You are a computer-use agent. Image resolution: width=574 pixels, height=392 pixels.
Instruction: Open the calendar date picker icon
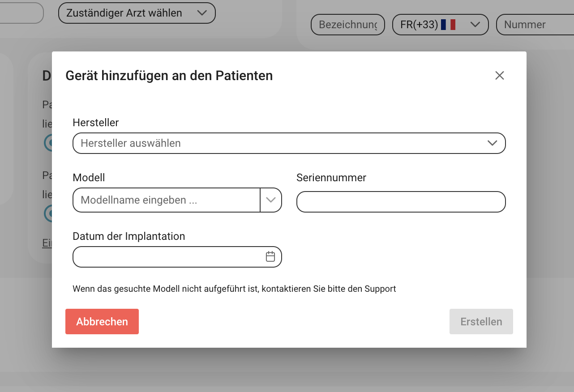click(270, 256)
